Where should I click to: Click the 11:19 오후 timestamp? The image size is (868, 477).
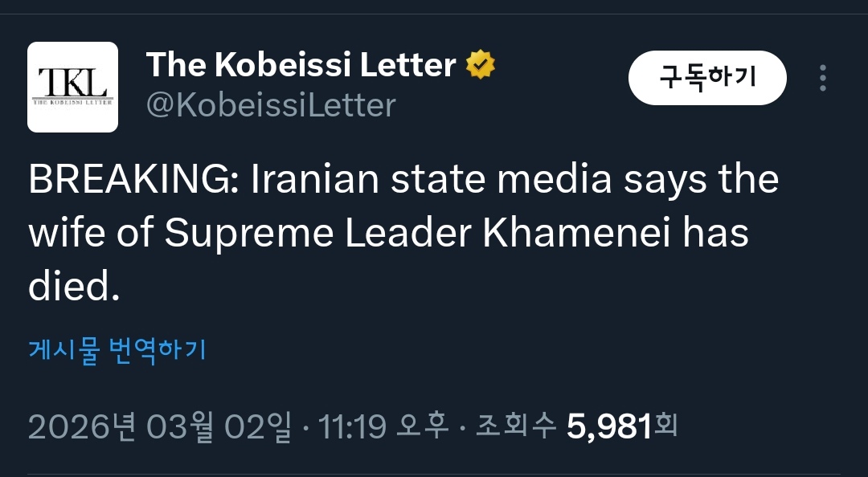tap(383, 426)
